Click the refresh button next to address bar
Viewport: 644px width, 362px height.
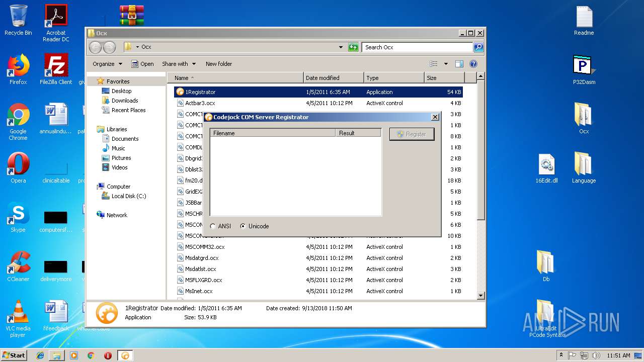(x=353, y=47)
